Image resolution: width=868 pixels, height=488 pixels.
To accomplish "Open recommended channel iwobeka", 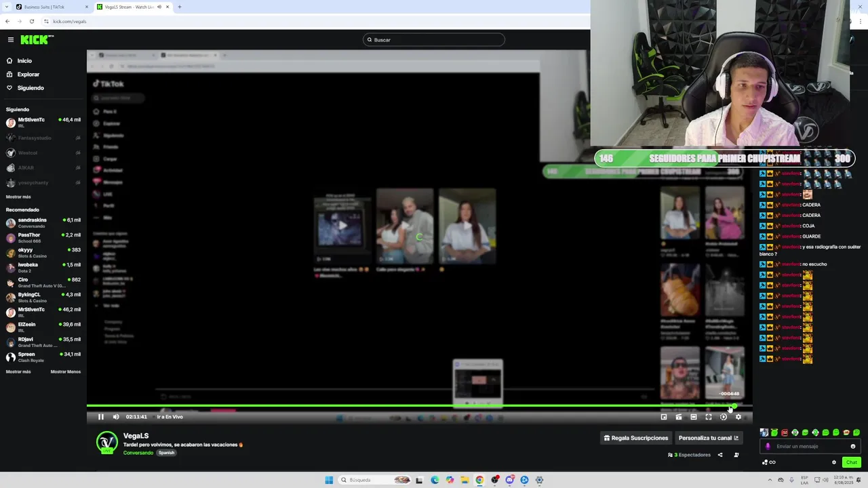I will click(x=43, y=268).
